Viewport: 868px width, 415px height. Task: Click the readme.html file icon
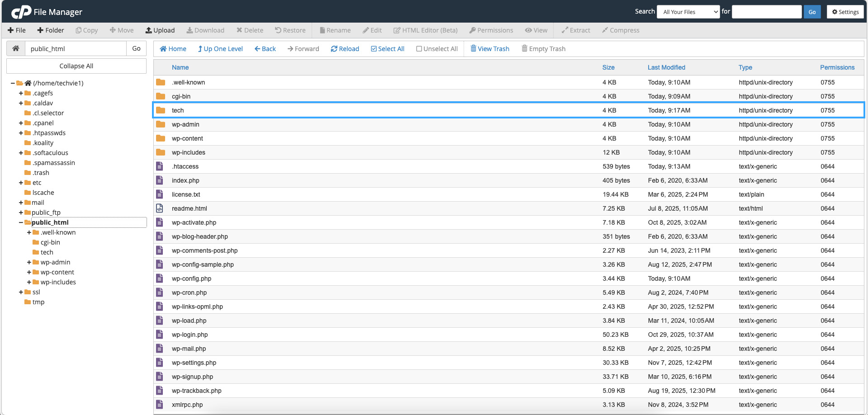pos(160,208)
